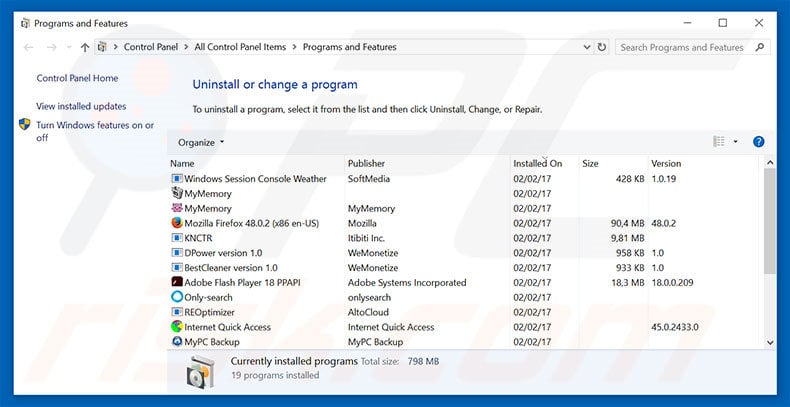790x407 pixels.
Task: Click the Itibiti Inc. publisher cell
Action: tap(366, 238)
